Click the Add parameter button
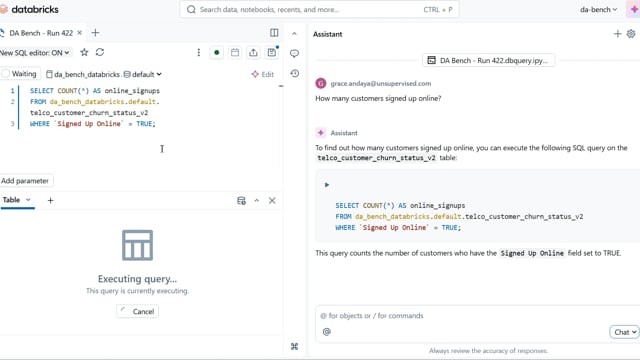Image resolution: width=640 pixels, height=360 pixels. click(x=25, y=180)
